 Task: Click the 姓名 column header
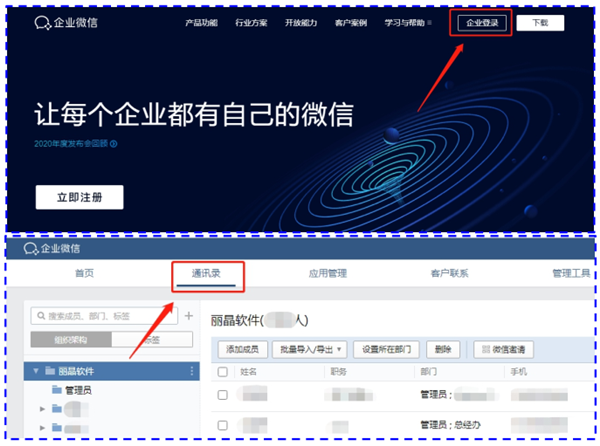(248, 372)
